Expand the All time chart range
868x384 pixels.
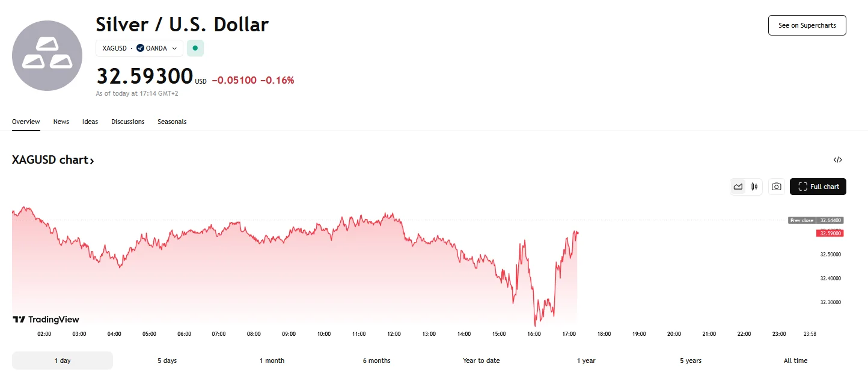795,361
